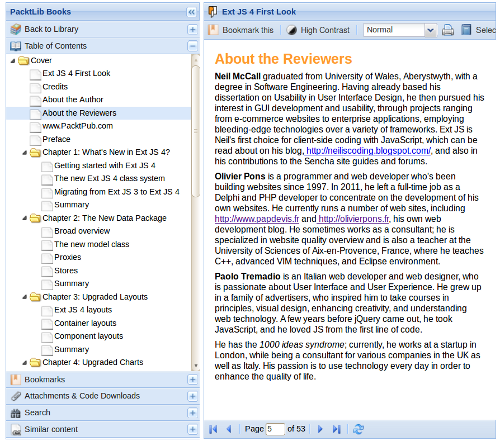
Task: Click the Similar content icon
Action: pos(15,430)
